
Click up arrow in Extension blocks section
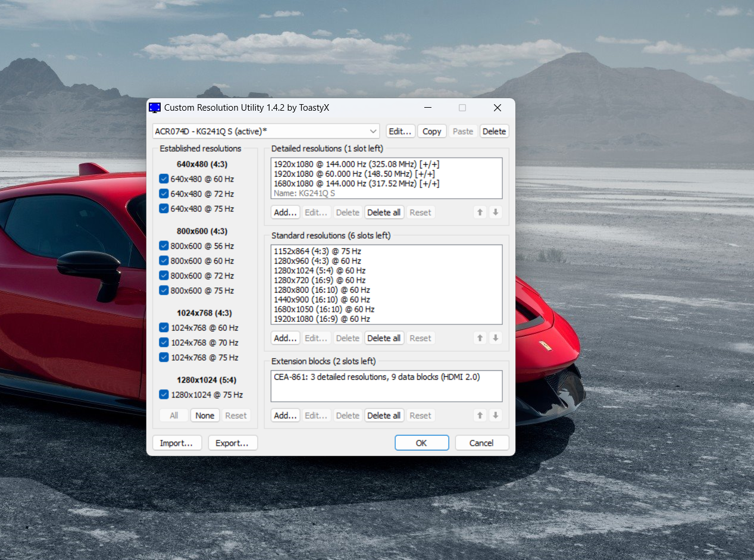(x=480, y=415)
